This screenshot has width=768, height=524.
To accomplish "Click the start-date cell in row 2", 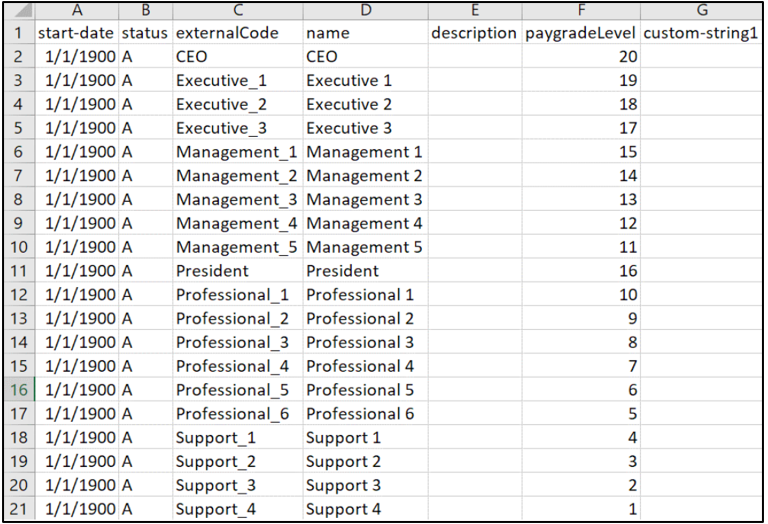I will coord(77,56).
